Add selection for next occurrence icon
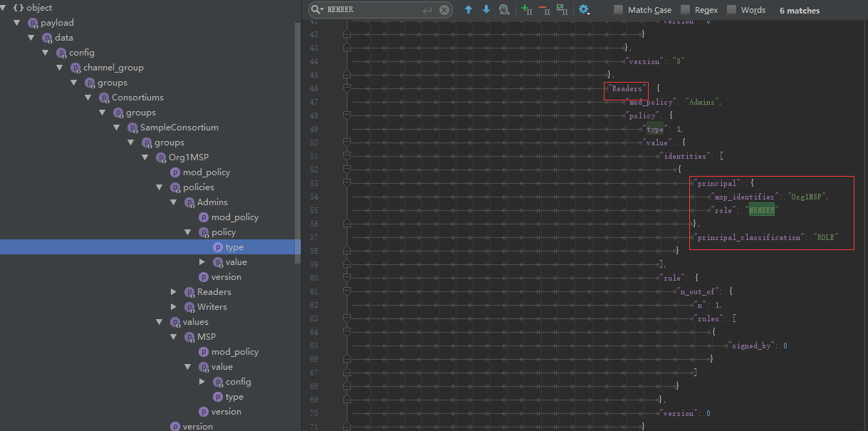868x431 pixels. (x=526, y=10)
